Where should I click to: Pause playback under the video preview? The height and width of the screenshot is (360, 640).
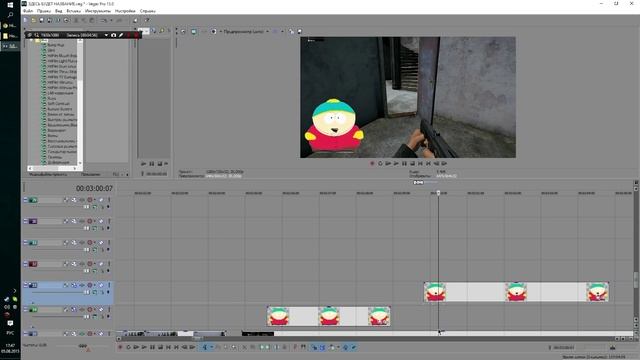[404, 163]
